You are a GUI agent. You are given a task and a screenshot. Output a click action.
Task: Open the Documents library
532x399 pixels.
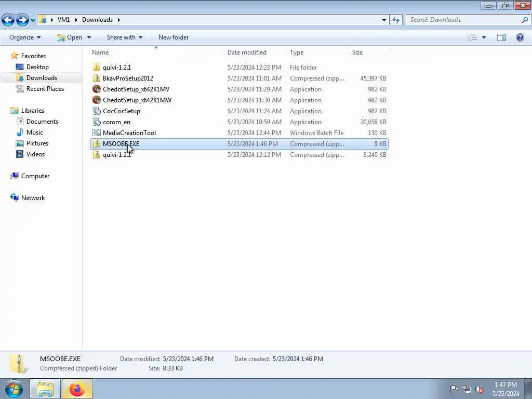tap(42, 122)
